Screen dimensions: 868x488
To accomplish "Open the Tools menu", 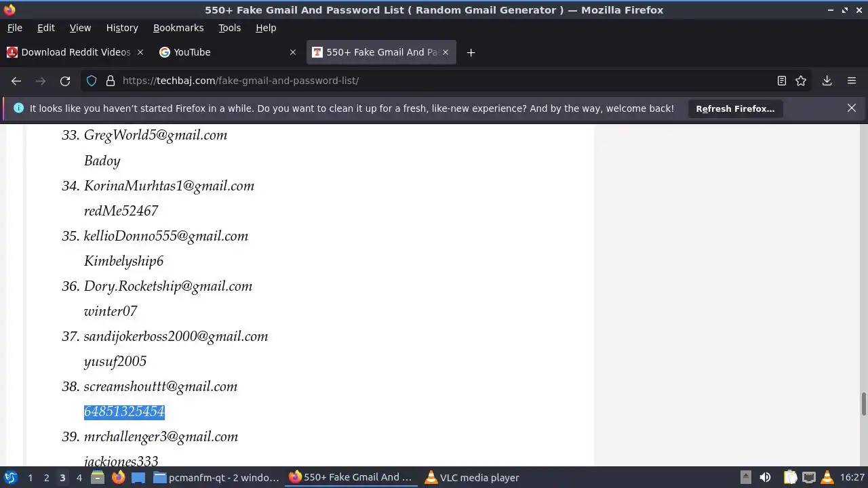I will 229,28.
